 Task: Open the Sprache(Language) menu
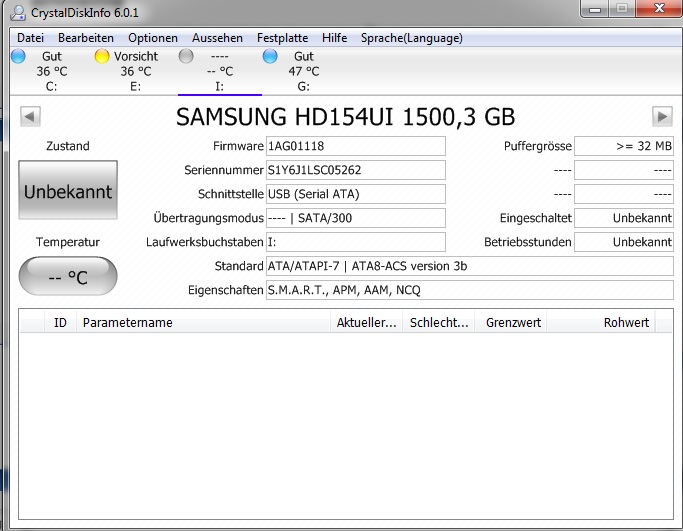pyautogui.click(x=412, y=38)
